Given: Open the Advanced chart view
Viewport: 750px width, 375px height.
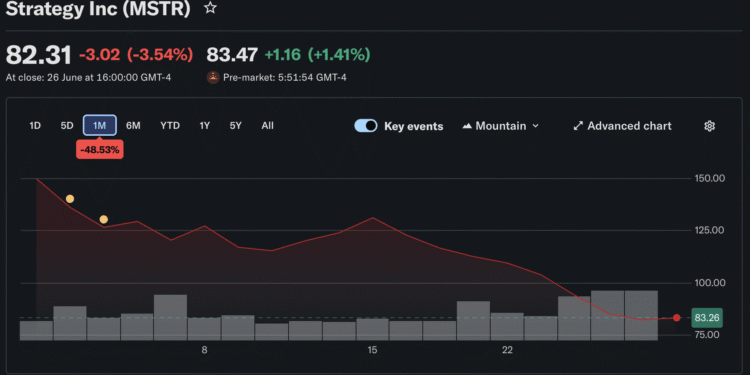Looking at the screenshot, I should click(622, 126).
